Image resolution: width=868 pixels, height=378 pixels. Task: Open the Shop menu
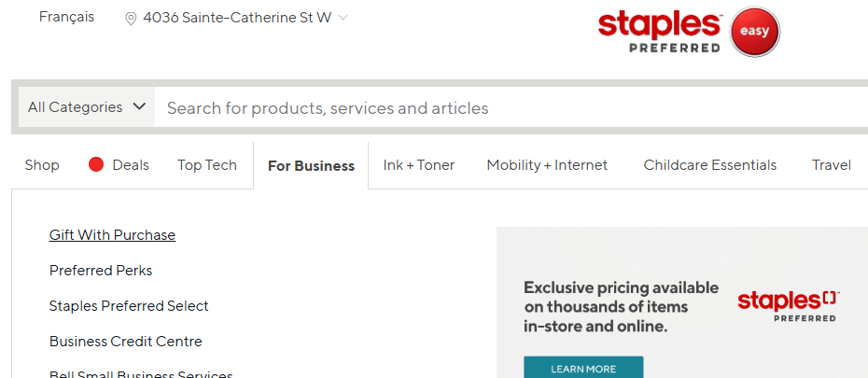tap(42, 165)
